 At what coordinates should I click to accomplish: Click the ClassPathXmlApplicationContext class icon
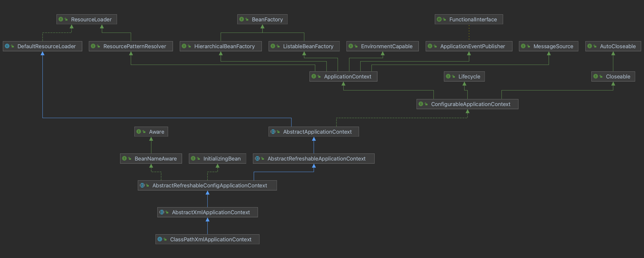(x=160, y=239)
